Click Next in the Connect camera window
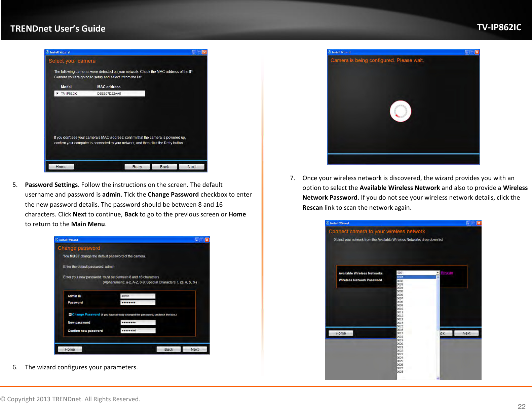 466,333
